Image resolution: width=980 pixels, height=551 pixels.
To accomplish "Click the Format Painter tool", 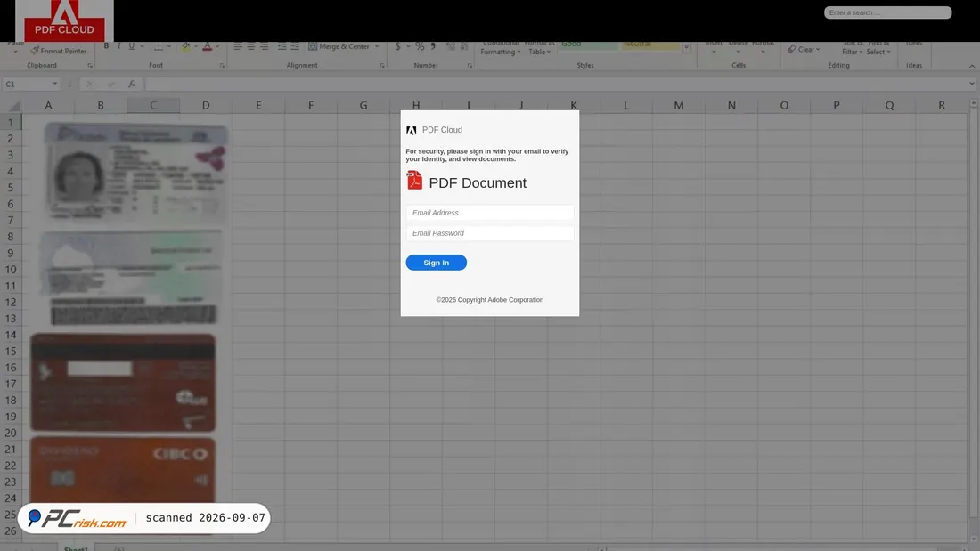I will [x=59, y=51].
